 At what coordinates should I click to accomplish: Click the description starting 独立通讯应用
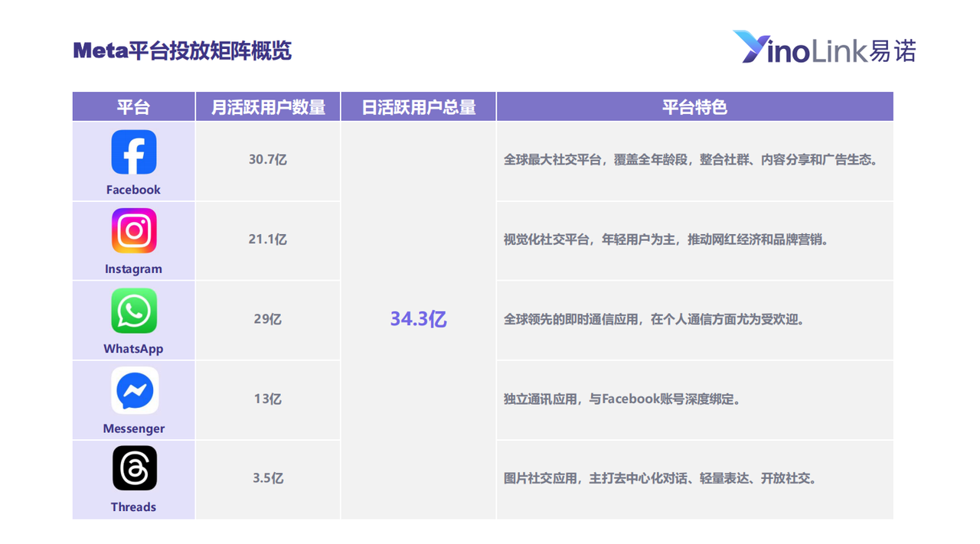622,399
